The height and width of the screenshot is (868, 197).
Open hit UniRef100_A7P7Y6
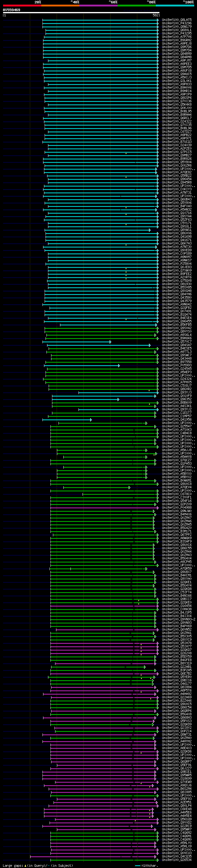pyautogui.click(x=177, y=37)
